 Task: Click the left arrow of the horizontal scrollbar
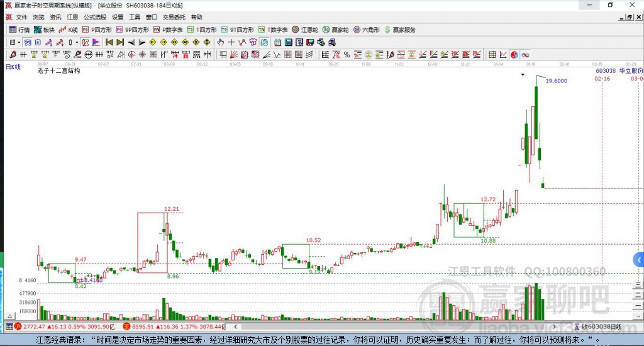coord(235,326)
